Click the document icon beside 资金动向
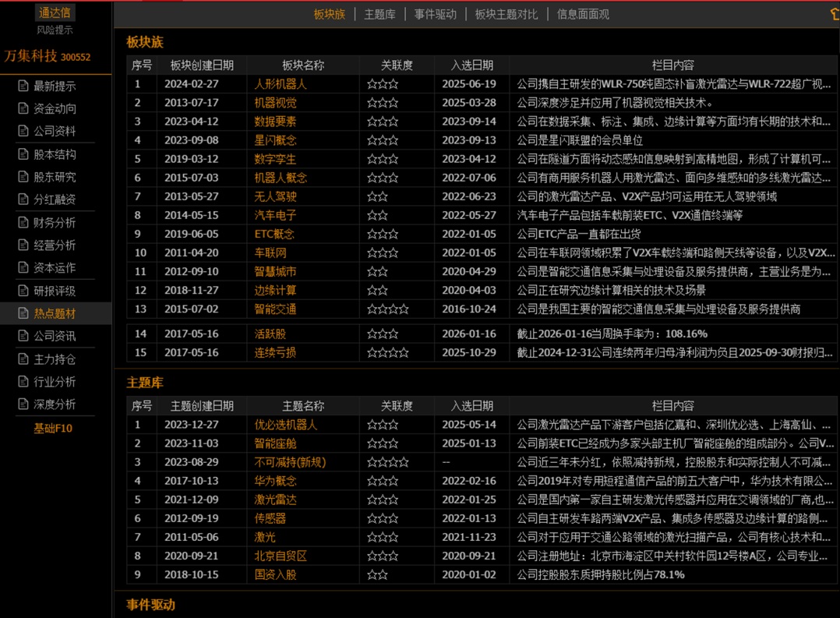This screenshot has width=840, height=618. pyautogui.click(x=23, y=108)
